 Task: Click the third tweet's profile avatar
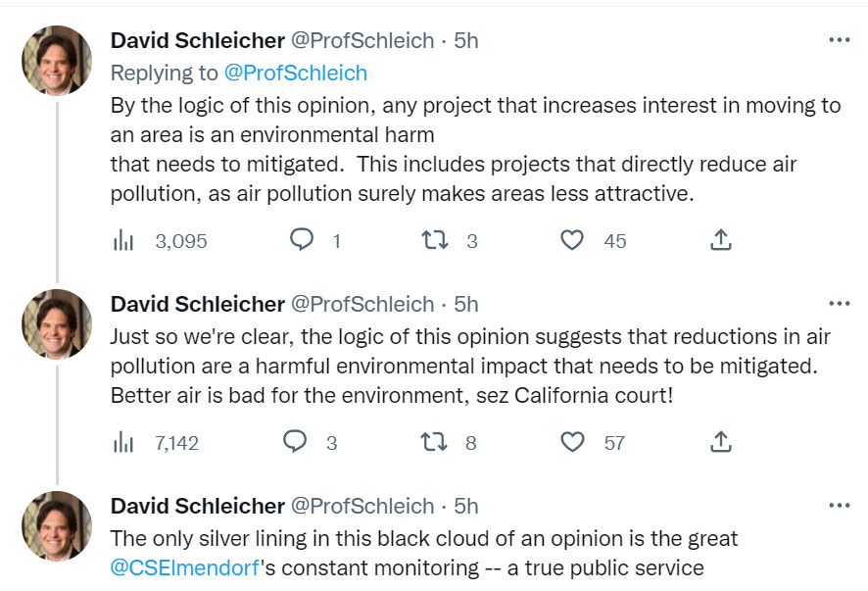(57, 526)
